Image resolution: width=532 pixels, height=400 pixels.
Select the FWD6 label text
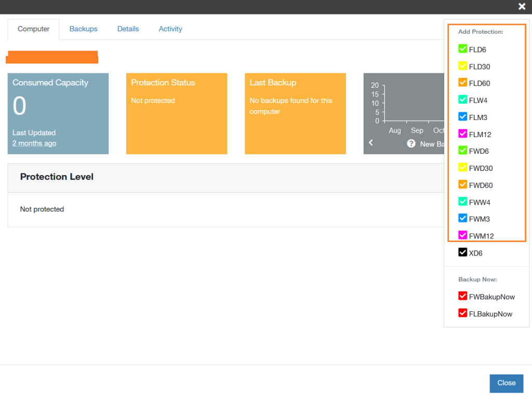pyautogui.click(x=478, y=151)
